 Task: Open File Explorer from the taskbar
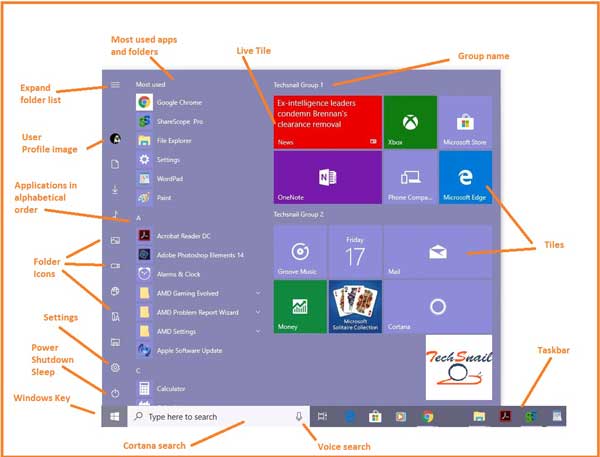point(479,416)
